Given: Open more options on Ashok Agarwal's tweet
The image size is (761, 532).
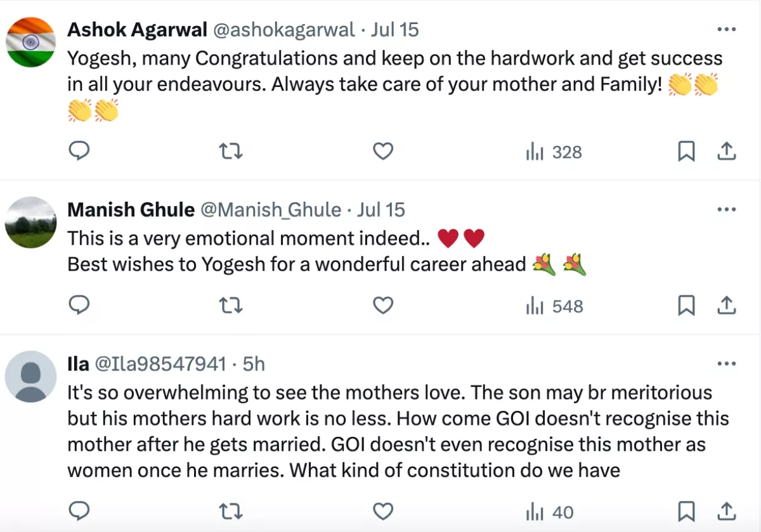Looking at the screenshot, I should pos(726,30).
